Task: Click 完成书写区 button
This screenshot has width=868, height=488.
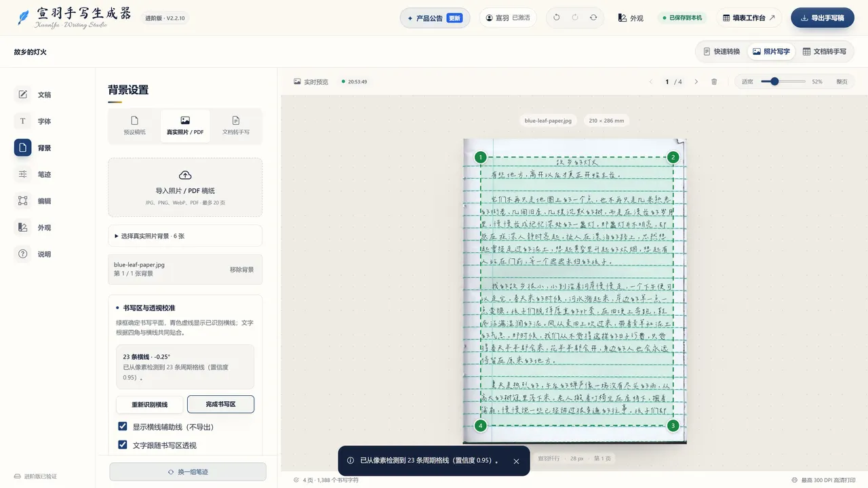Action: coord(220,404)
